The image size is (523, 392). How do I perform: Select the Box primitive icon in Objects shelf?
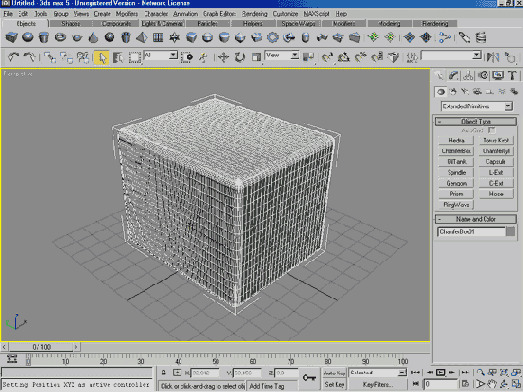[11, 37]
